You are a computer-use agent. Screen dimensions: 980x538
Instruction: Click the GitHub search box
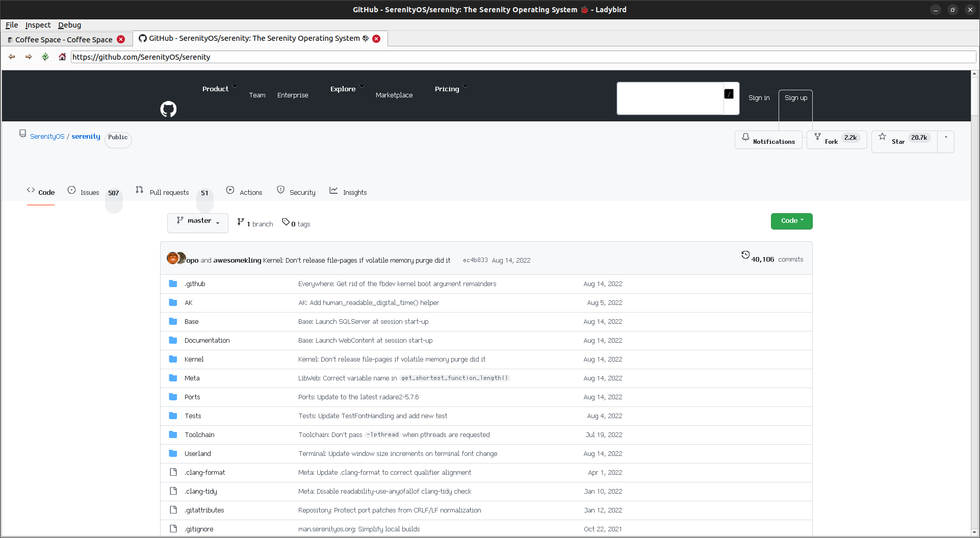click(x=670, y=98)
